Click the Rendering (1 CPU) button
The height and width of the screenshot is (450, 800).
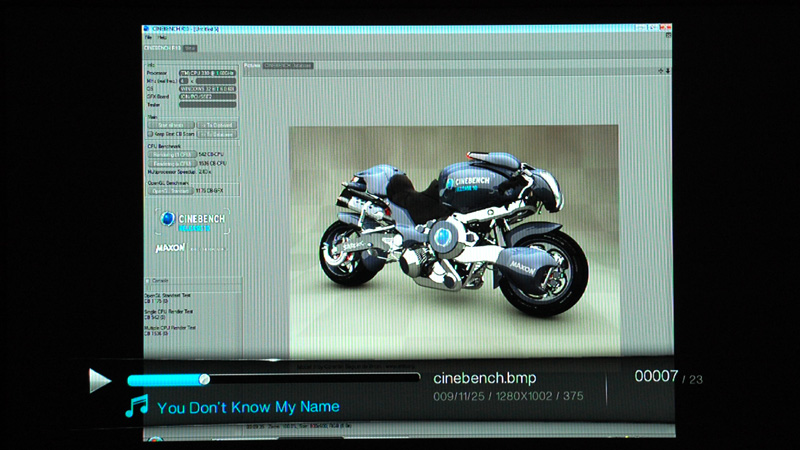[172, 154]
